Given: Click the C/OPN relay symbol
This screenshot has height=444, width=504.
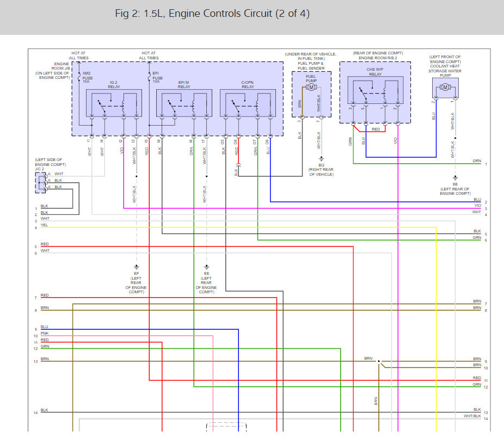Looking at the screenshot, I should pyautogui.click(x=248, y=103).
